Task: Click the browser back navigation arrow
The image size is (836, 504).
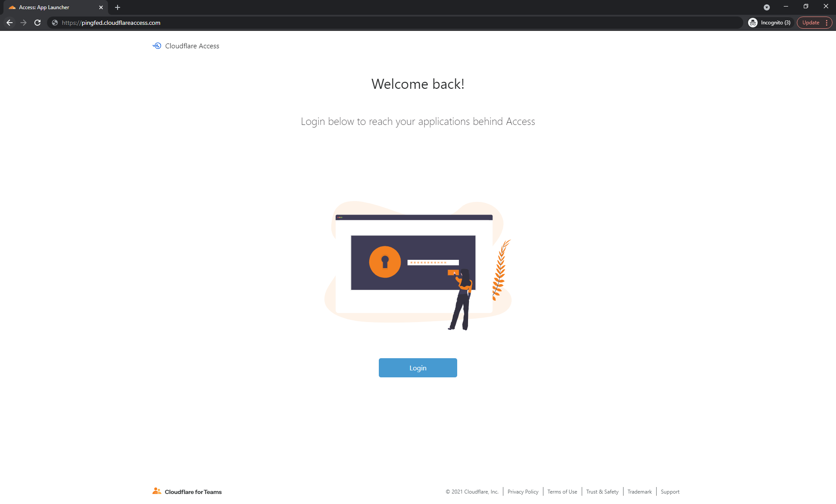Action: pos(10,23)
